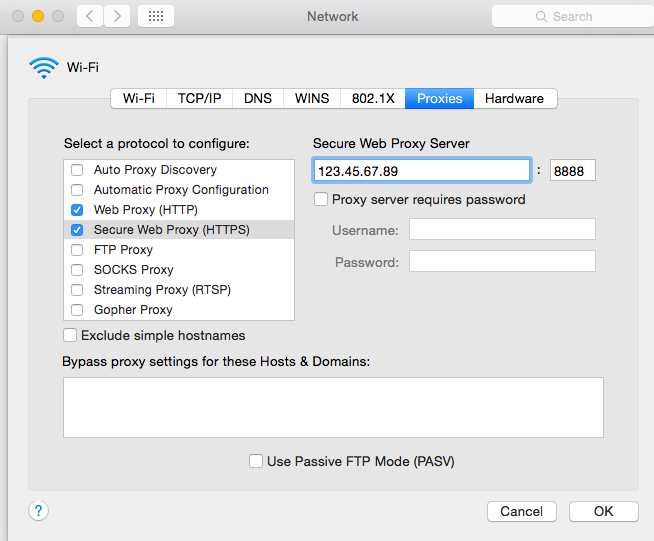This screenshot has width=654, height=541.
Task: Click the bypass proxy hosts text area
Action: click(333, 407)
